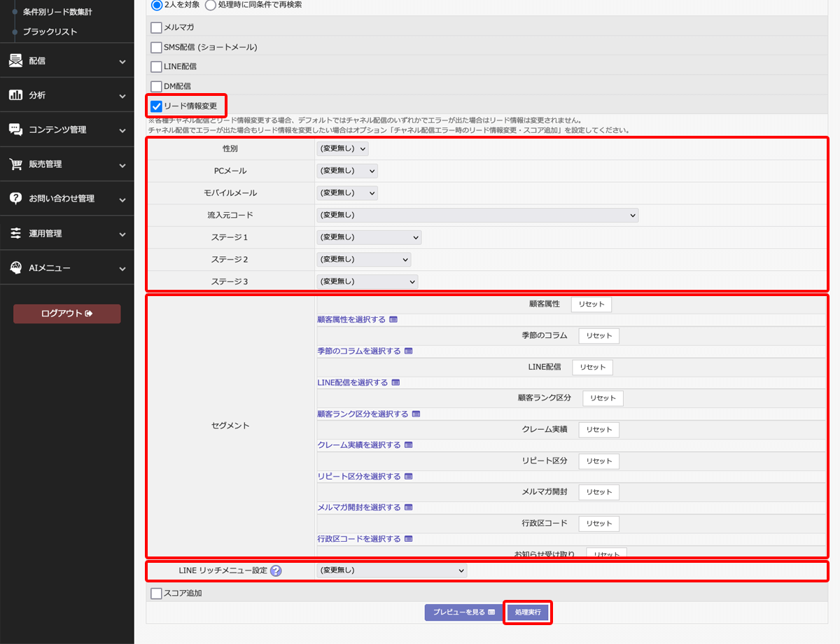
Task: Open ブラックリスト in the sidebar
Action: click(x=50, y=31)
